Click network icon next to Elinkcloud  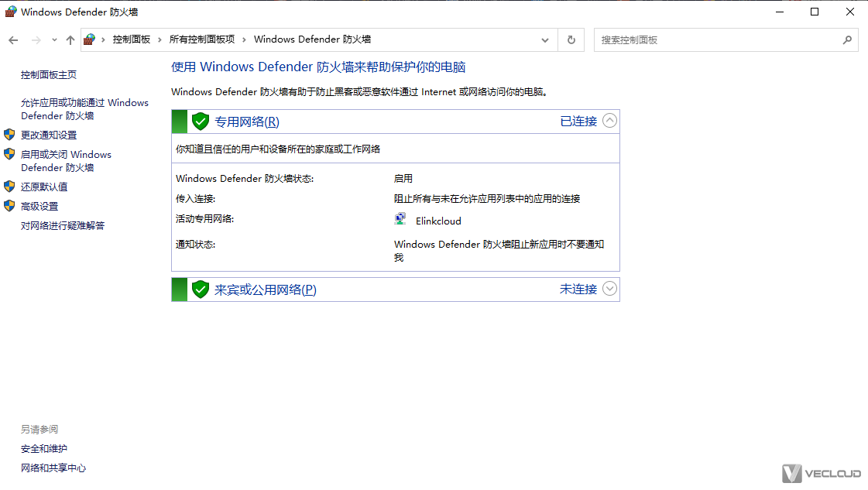tap(400, 219)
